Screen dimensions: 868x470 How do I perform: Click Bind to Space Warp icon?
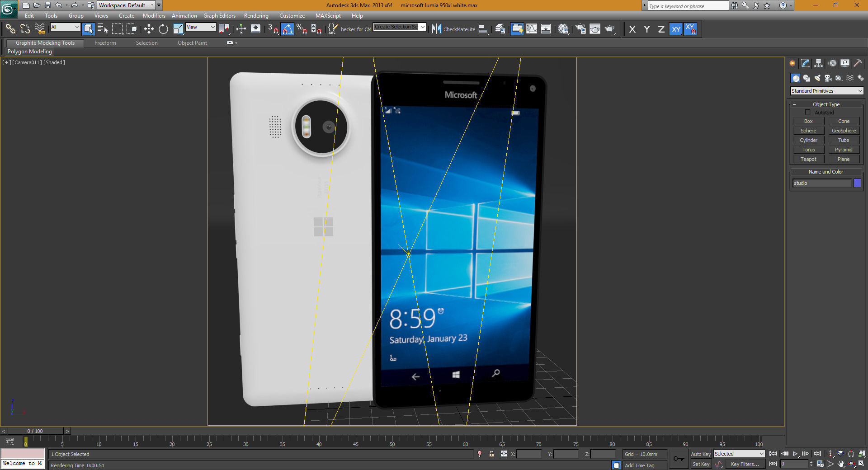40,29
